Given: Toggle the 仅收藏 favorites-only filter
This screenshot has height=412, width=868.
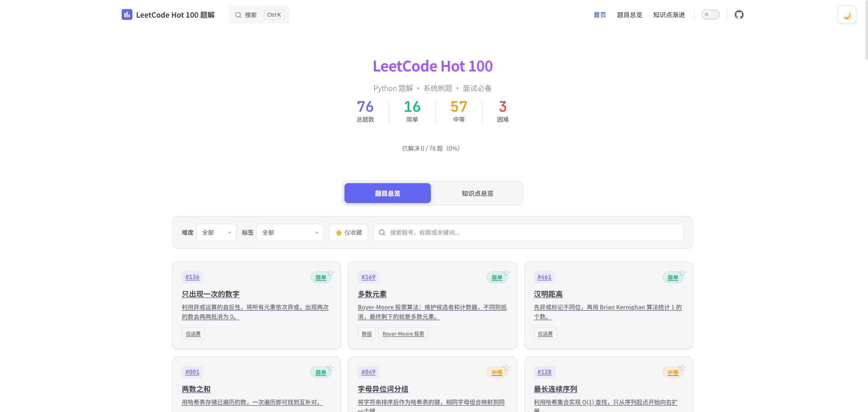Looking at the screenshot, I should click(349, 232).
